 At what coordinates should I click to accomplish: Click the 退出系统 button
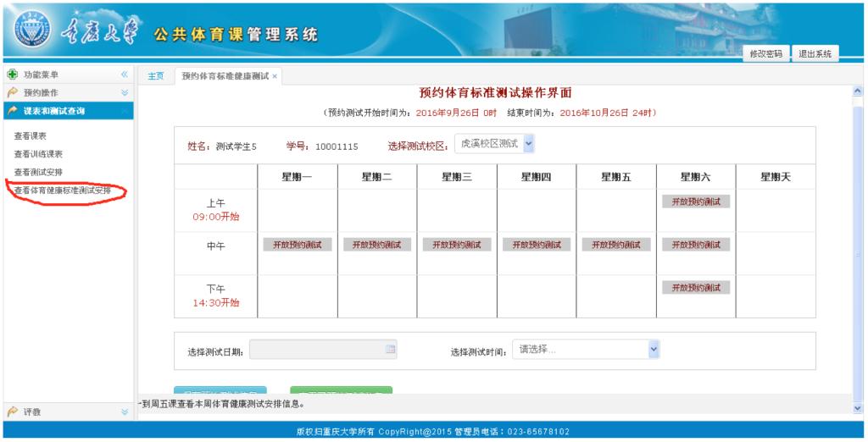tap(815, 54)
